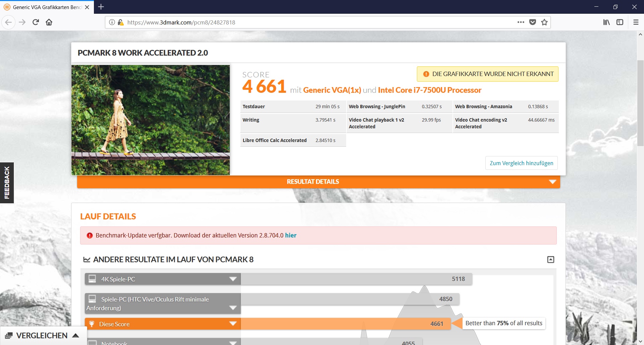Click the Web Browsing - Amazonia label
Viewport: 644px width, 345px height.
[483, 107]
